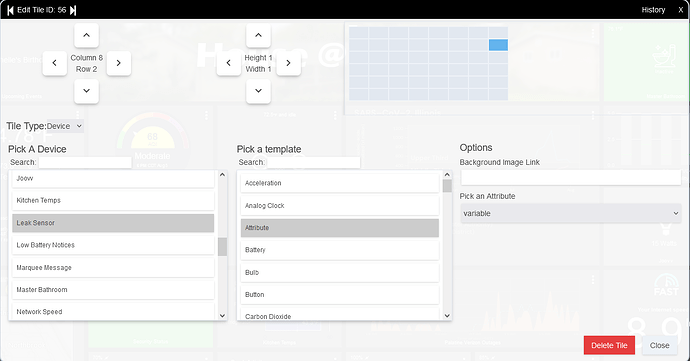Select the Kitchen Temps device
Screen dimensions: 690x361
[x=113, y=200]
